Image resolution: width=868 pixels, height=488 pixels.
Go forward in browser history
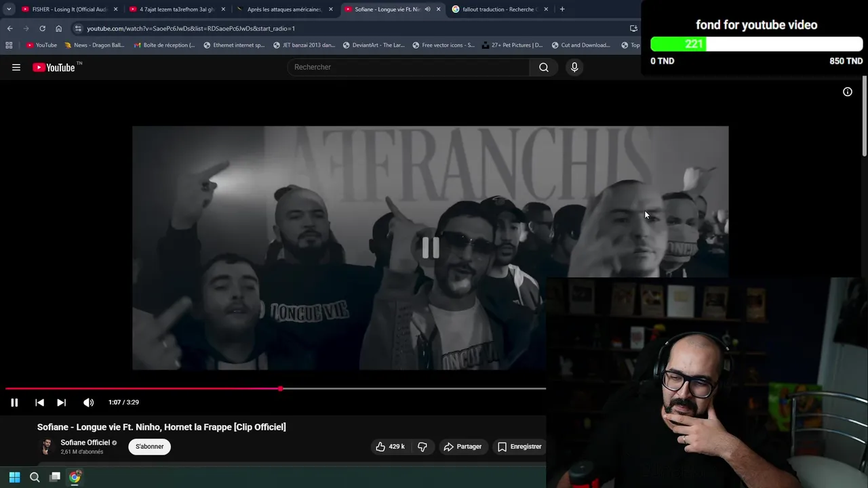(x=26, y=28)
